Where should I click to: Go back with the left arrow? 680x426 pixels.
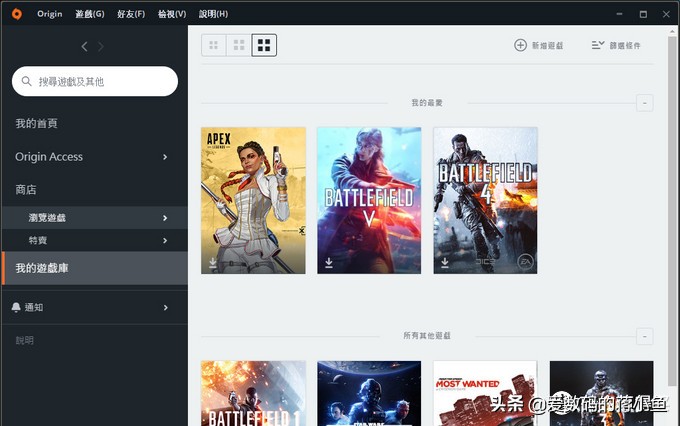tap(85, 46)
